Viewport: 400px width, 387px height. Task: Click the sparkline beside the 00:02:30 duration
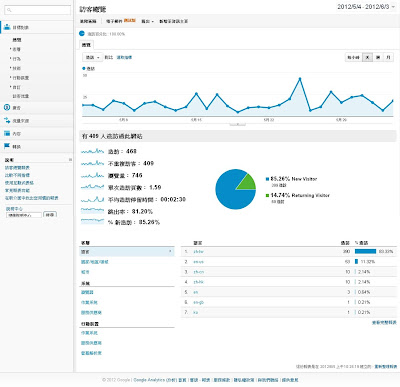[x=92, y=199]
